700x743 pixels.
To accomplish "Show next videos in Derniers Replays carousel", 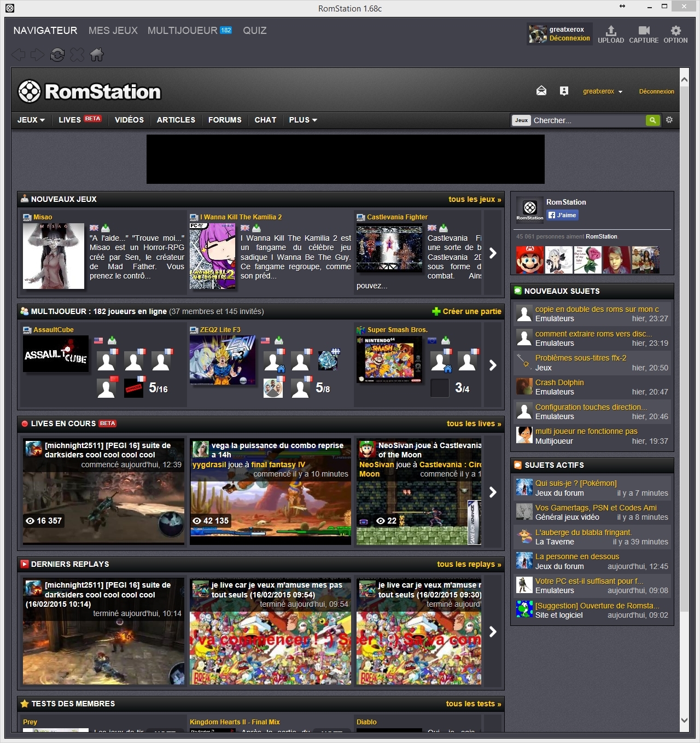I will pos(493,631).
